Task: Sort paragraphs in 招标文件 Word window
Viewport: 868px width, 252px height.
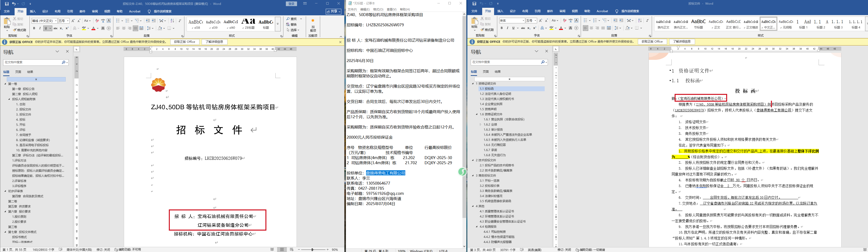Action: [172, 21]
